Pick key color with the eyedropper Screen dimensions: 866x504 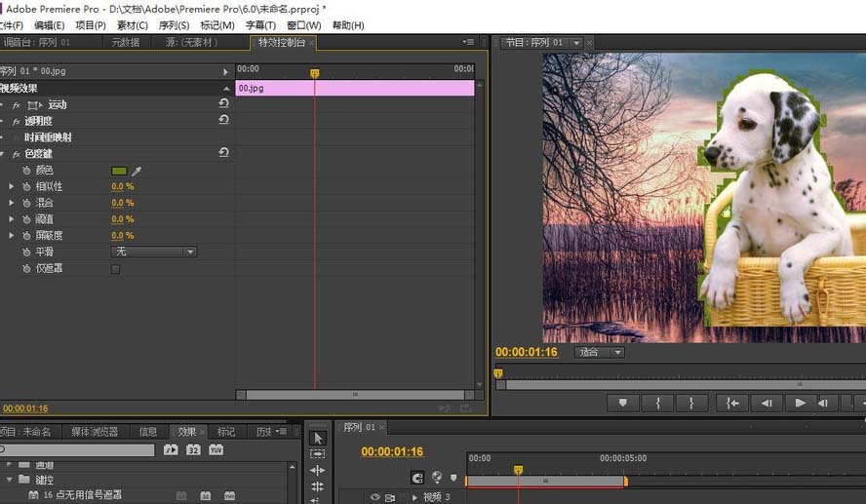tap(137, 171)
